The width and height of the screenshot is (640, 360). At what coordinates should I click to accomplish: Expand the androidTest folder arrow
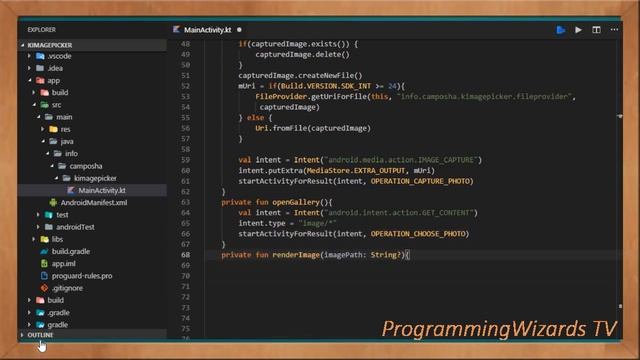pos(38,227)
